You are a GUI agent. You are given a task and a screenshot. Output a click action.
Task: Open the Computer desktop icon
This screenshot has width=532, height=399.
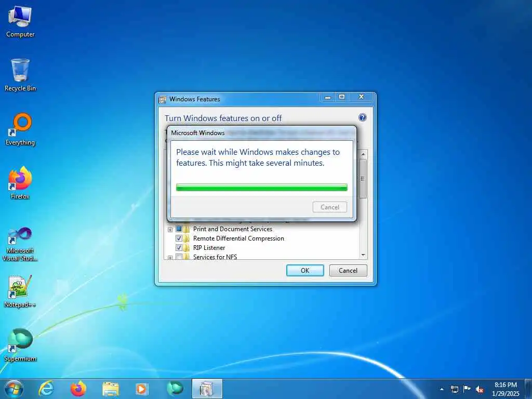click(20, 22)
